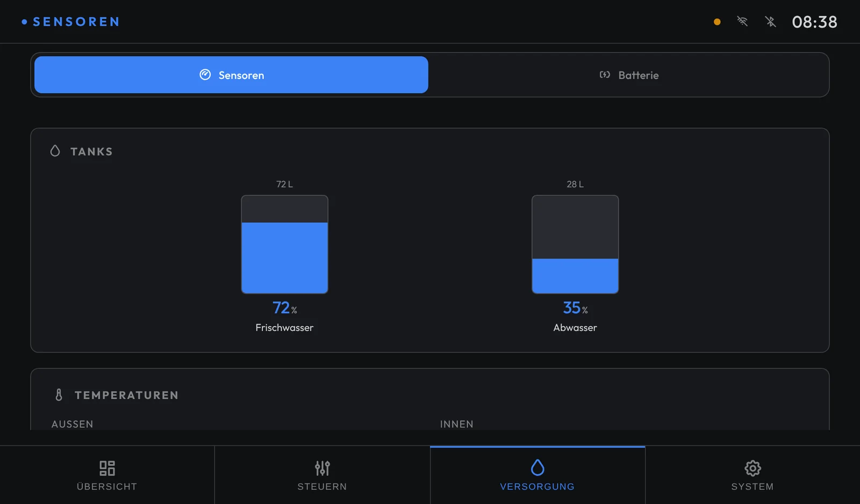Click the clock showing 08:38

[x=814, y=22]
